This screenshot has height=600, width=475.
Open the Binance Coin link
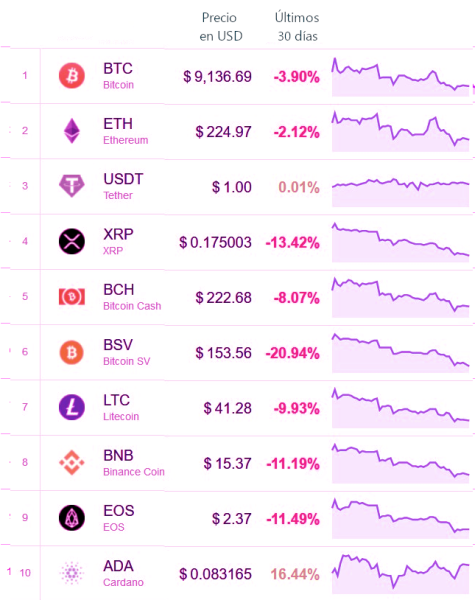134,472
